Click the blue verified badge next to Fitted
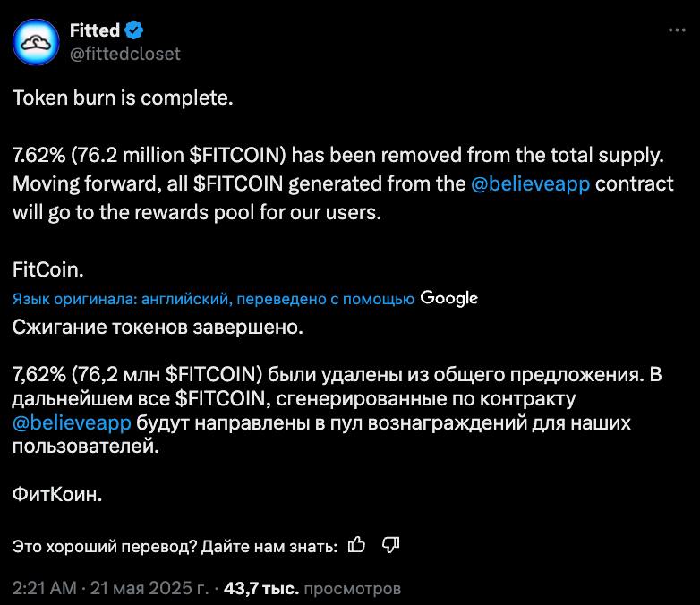700x605 pixels. click(133, 30)
